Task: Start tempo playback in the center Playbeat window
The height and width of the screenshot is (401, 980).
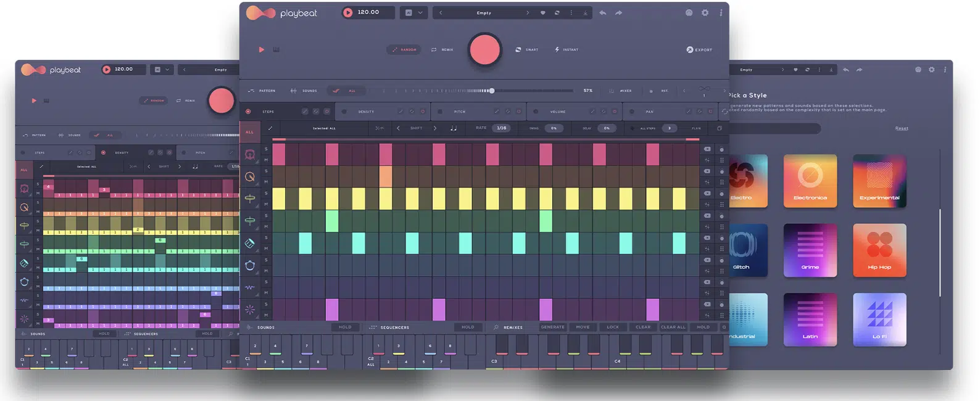Action: pos(348,12)
